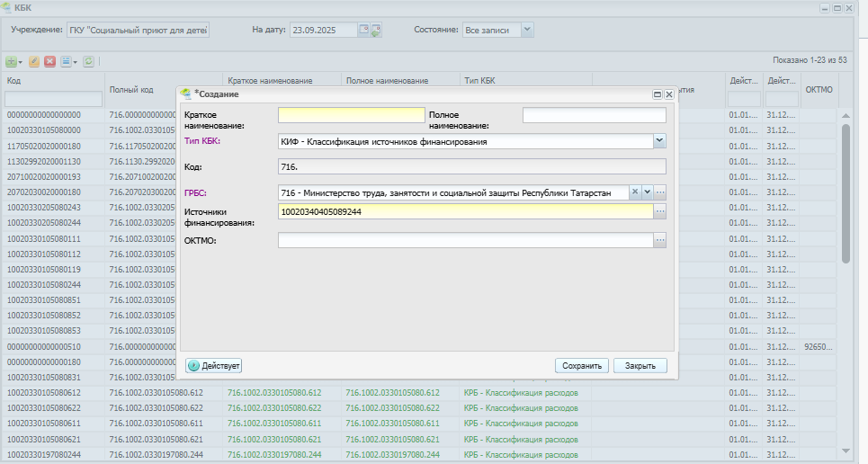Screen dimensions: 868x464
Task: Expand the ГРБС dropdown arrow
Action: pyautogui.click(x=647, y=192)
